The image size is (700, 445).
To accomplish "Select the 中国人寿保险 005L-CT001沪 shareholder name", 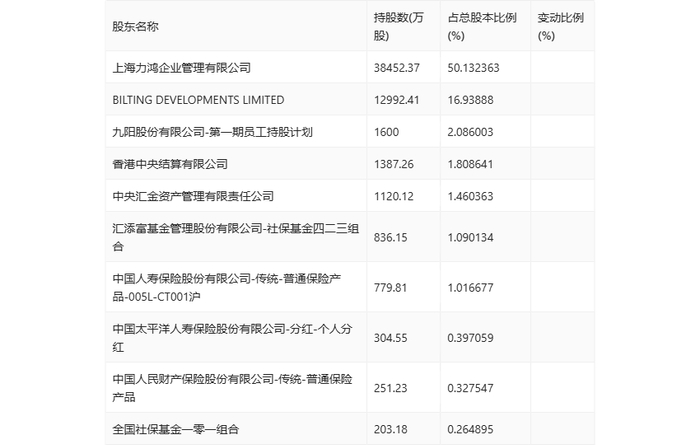I will click(x=227, y=288).
